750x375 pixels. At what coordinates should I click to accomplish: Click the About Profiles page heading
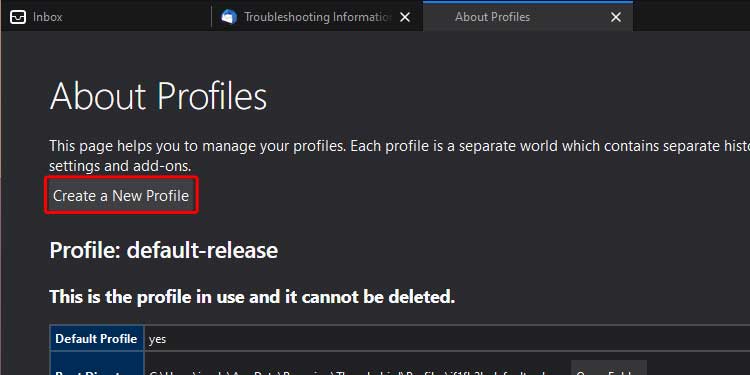click(158, 96)
